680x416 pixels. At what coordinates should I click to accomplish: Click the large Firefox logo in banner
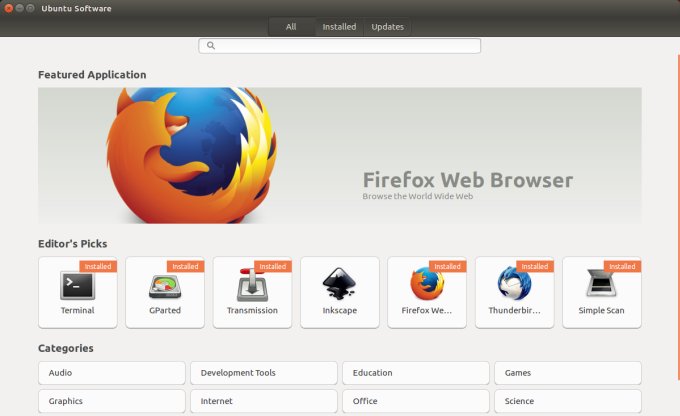pyautogui.click(x=191, y=155)
